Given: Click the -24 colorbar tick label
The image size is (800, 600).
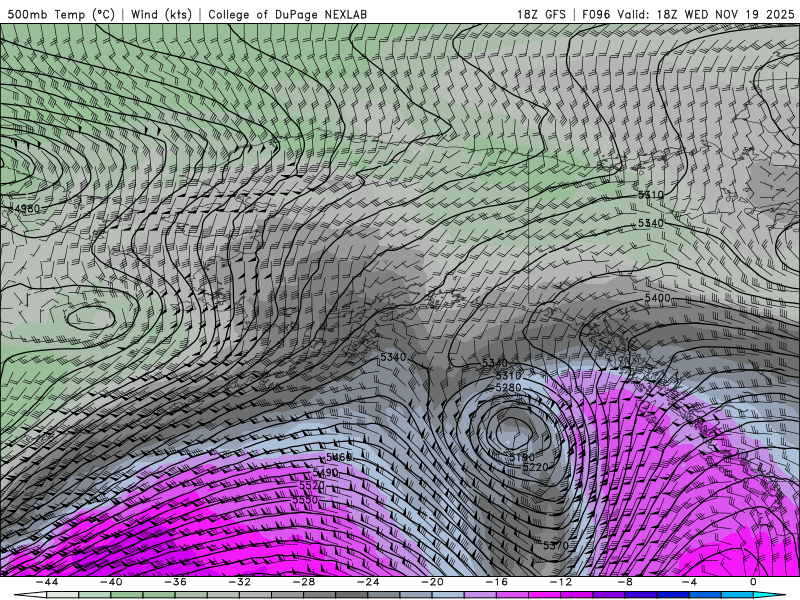Looking at the screenshot, I should pos(368,582).
